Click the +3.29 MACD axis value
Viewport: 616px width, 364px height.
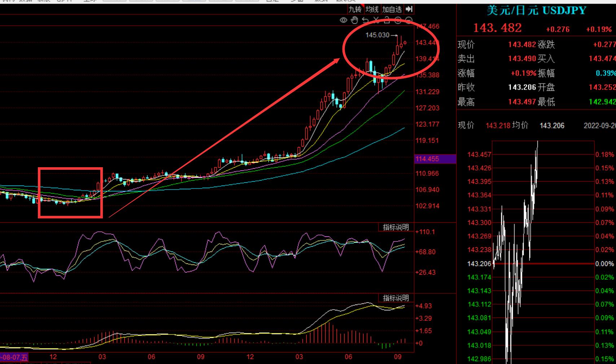[424, 318]
